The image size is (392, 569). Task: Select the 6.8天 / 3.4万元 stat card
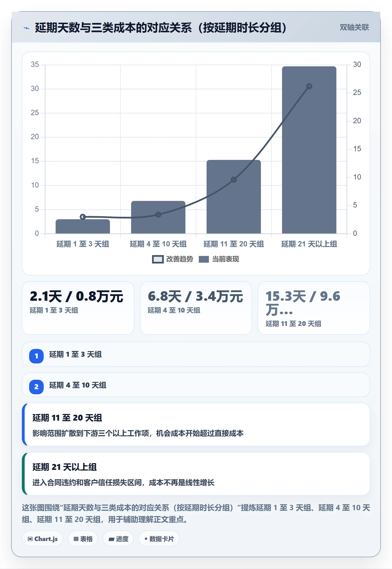196,308
